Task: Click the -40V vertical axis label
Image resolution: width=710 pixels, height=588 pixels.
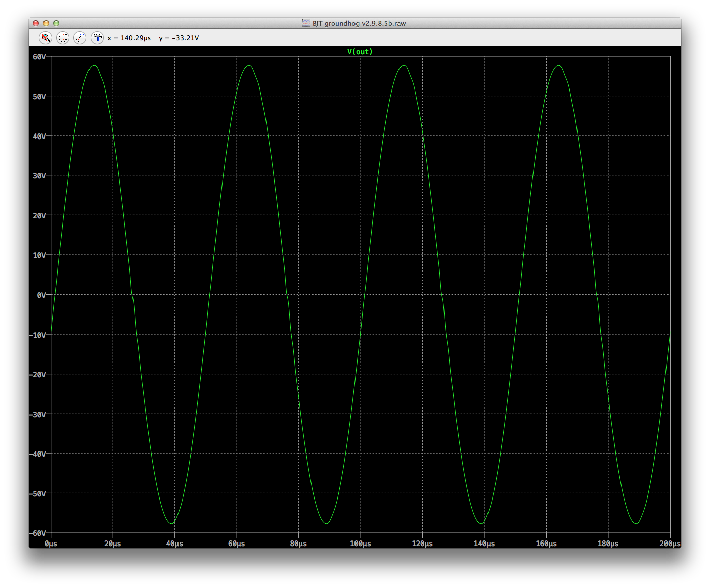Action: [38, 454]
